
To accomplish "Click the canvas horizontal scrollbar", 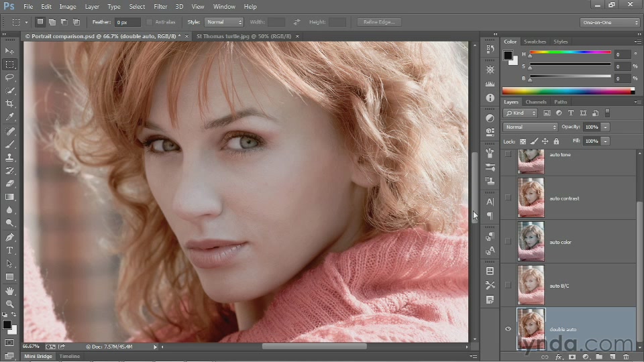I will [314, 347].
